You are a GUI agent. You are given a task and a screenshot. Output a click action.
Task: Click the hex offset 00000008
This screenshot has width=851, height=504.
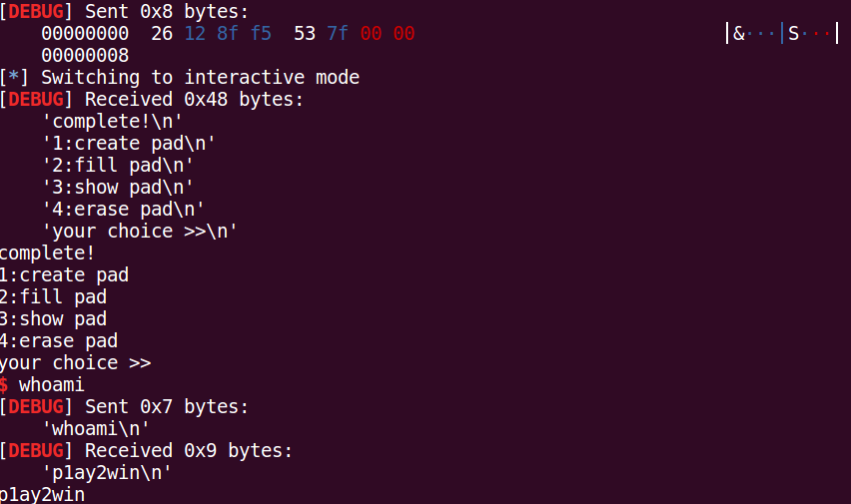coord(85,56)
